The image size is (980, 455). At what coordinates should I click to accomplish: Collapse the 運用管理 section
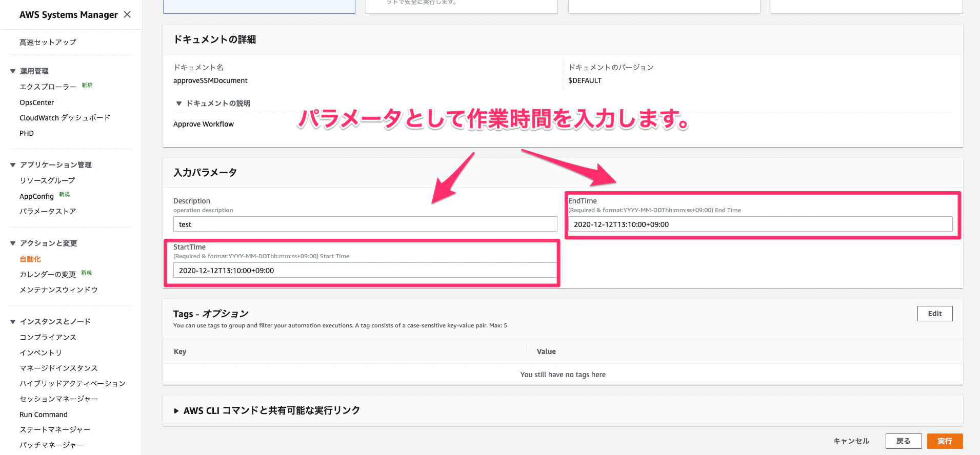[13, 71]
